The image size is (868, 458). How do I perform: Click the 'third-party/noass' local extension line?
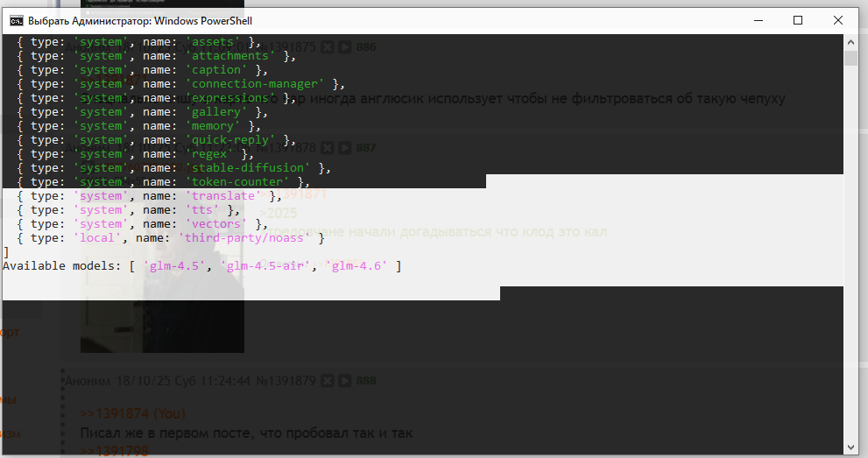(x=171, y=238)
